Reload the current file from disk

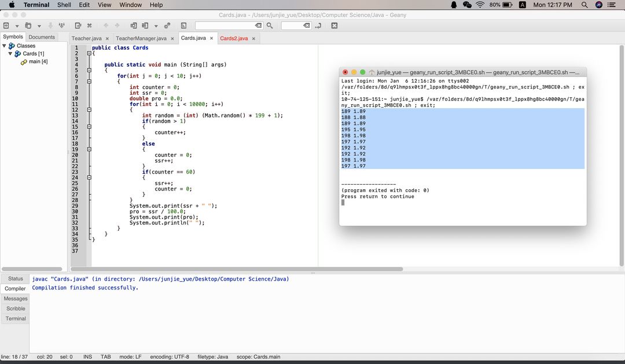pos(78,25)
